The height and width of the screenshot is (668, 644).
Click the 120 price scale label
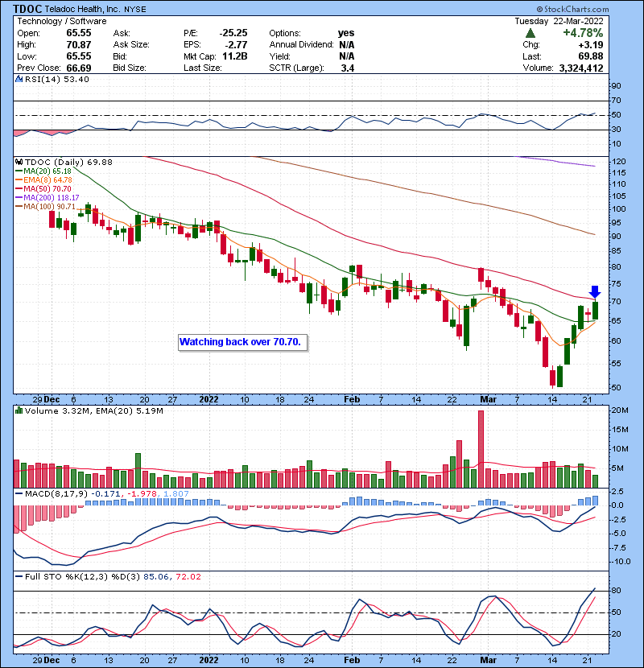[619, 162]
